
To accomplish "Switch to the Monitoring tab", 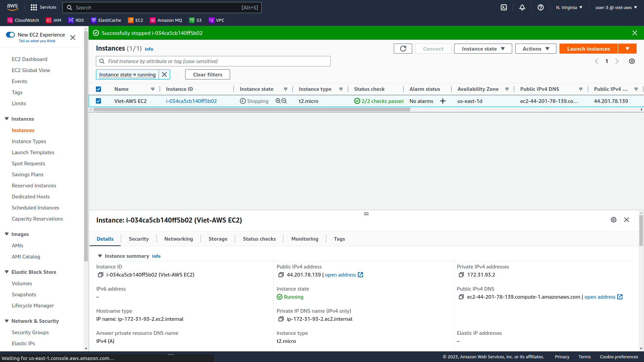I will click(305, 239).
